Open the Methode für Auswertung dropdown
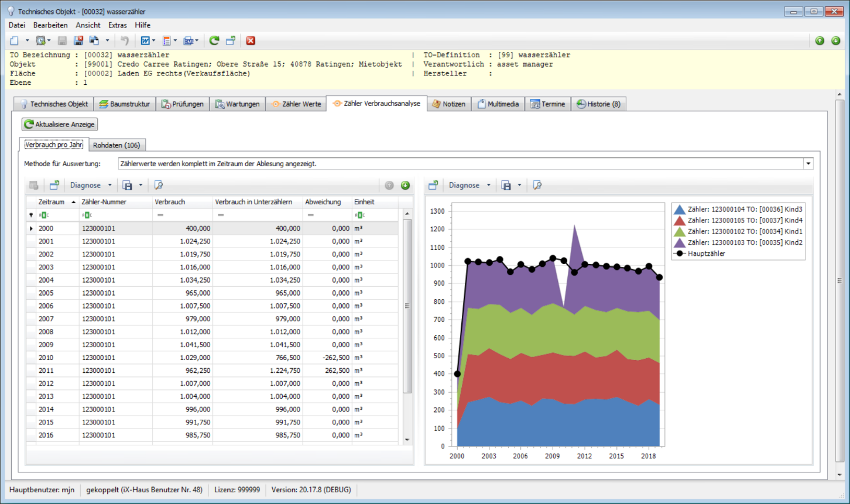Viewport: 850px width, 504px height. (x=808, y=164)
